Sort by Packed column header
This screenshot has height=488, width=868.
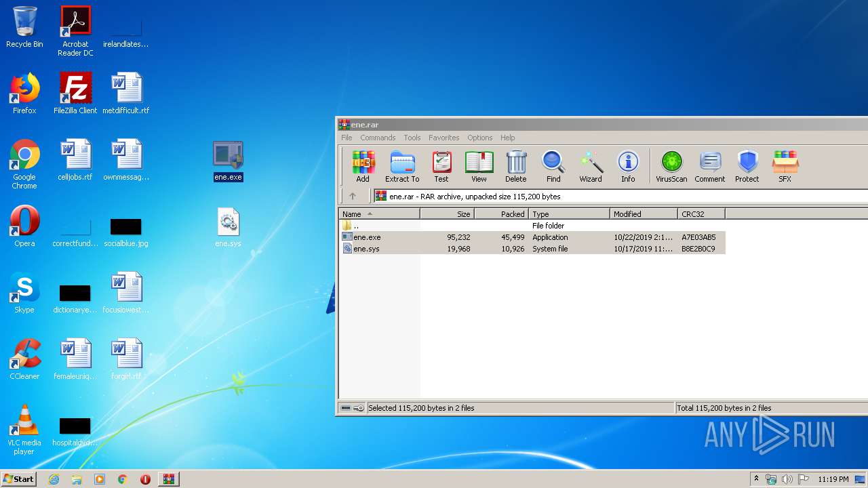[502, 214]
